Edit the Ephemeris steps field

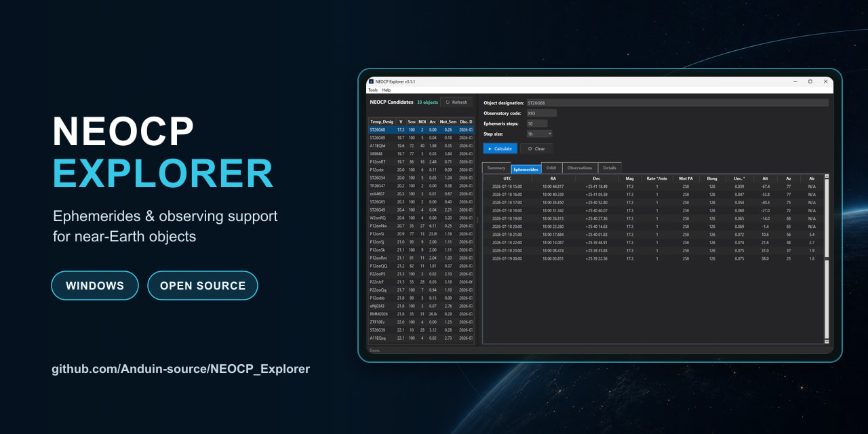click(x=536, y=123)
